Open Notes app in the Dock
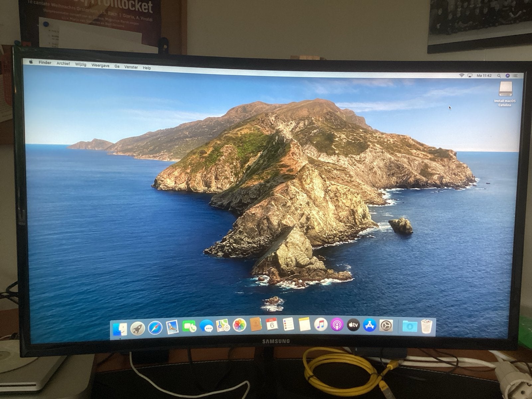 (x=305, y=324)
